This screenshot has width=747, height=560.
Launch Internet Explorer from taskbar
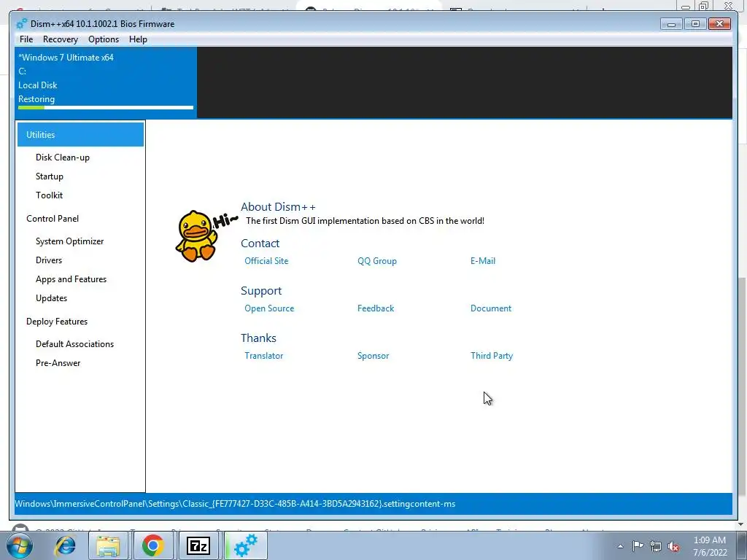[65, 545]
